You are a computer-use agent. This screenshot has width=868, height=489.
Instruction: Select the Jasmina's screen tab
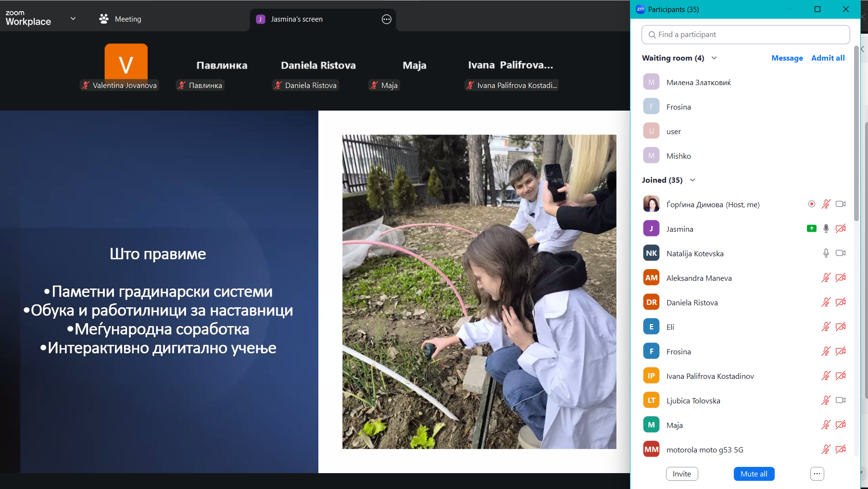coord(296,19)
